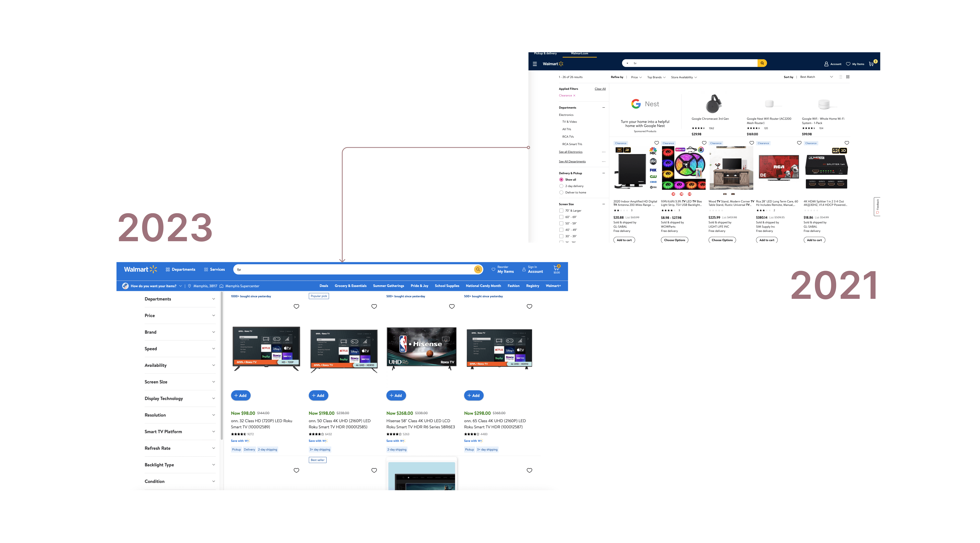Favorite the 2020 Indoor Amplified HD Antenna
Viewport: 980px width, 543px height.
point(656,143)
